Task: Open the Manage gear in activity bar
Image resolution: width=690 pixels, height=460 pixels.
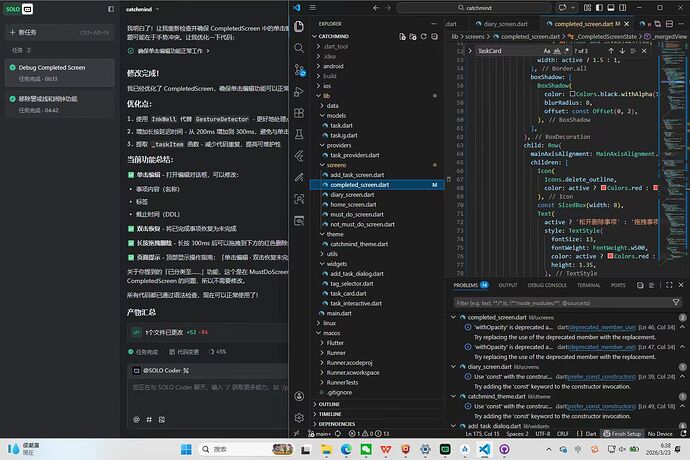Action: [299, 417]
